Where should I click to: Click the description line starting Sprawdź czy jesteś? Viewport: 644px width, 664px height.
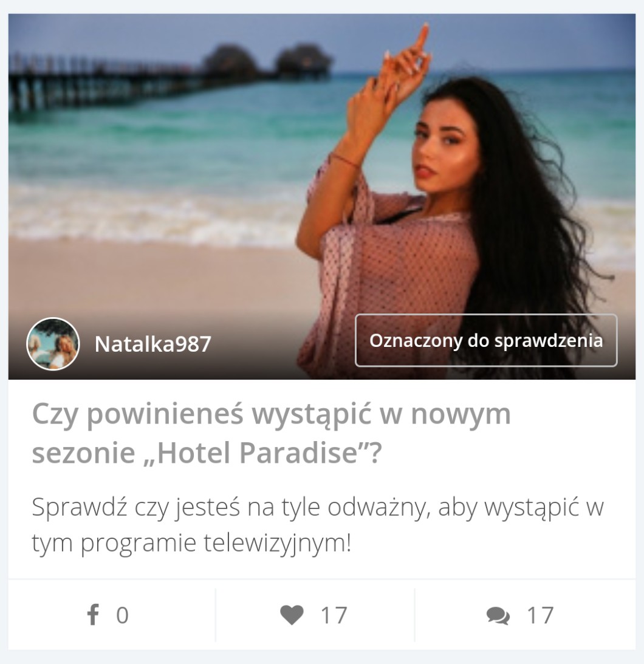point(318,507)
